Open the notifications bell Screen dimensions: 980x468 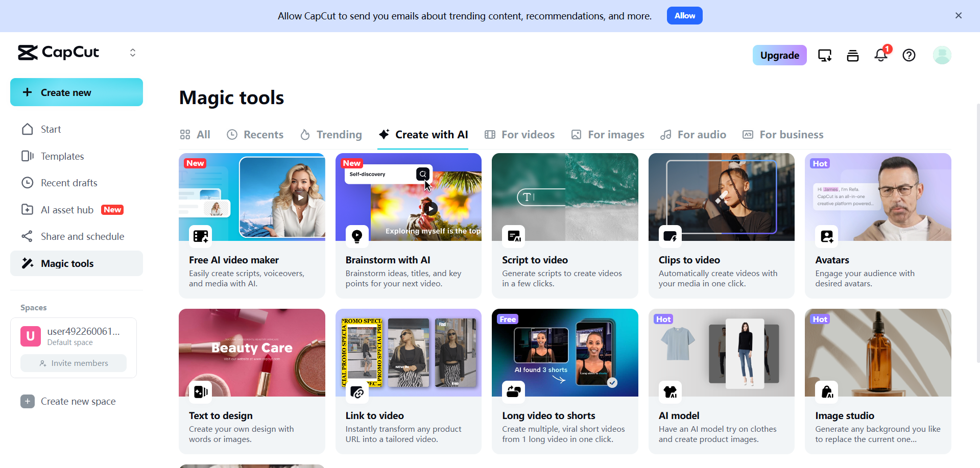coord(880,55)
